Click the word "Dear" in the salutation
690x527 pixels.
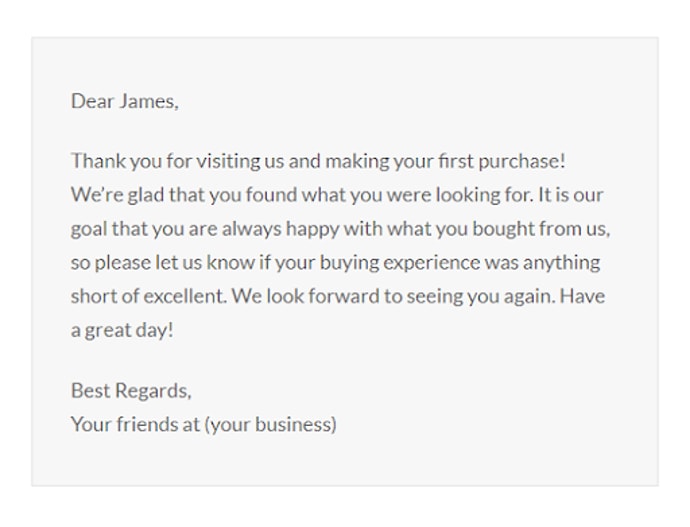[92, 101]
